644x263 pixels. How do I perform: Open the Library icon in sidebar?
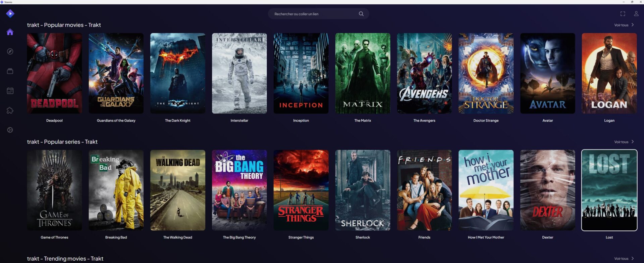point(10,71)
